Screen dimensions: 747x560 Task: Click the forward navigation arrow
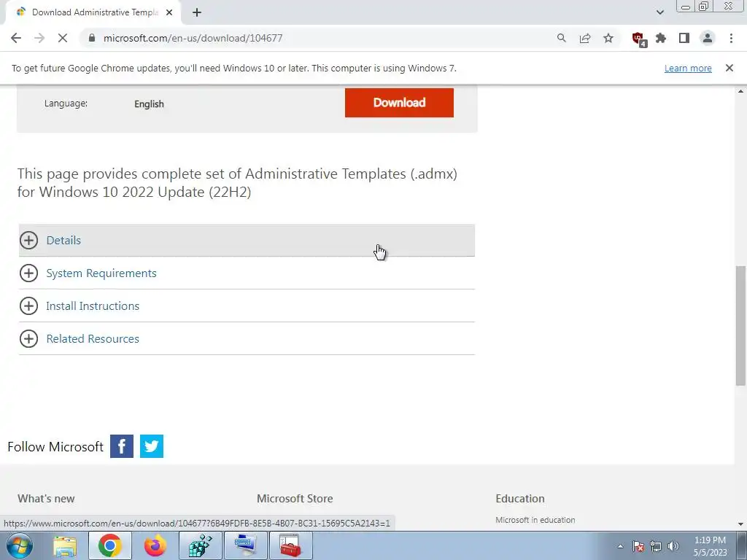tap(39, 38)
